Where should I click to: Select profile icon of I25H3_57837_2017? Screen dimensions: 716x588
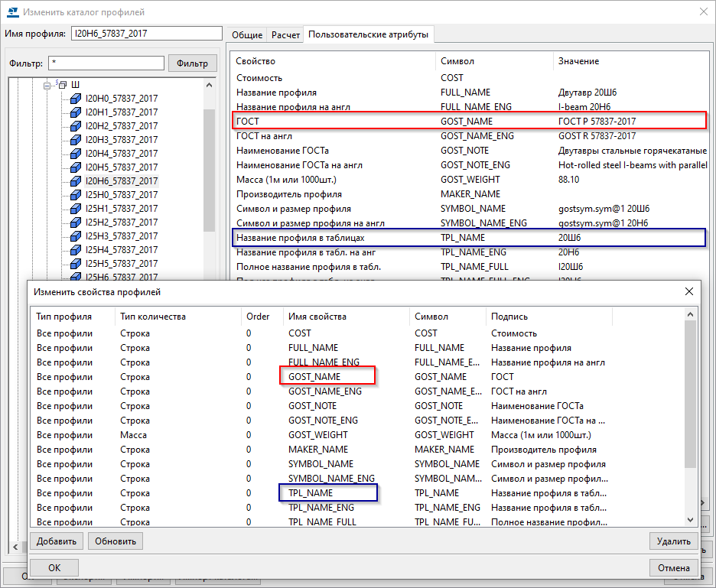point(76,236)
